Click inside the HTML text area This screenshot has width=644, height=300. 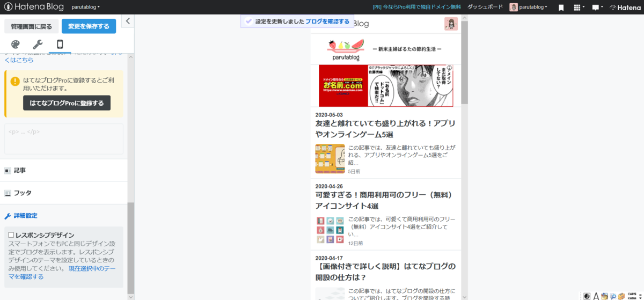(x=64, y=139)
